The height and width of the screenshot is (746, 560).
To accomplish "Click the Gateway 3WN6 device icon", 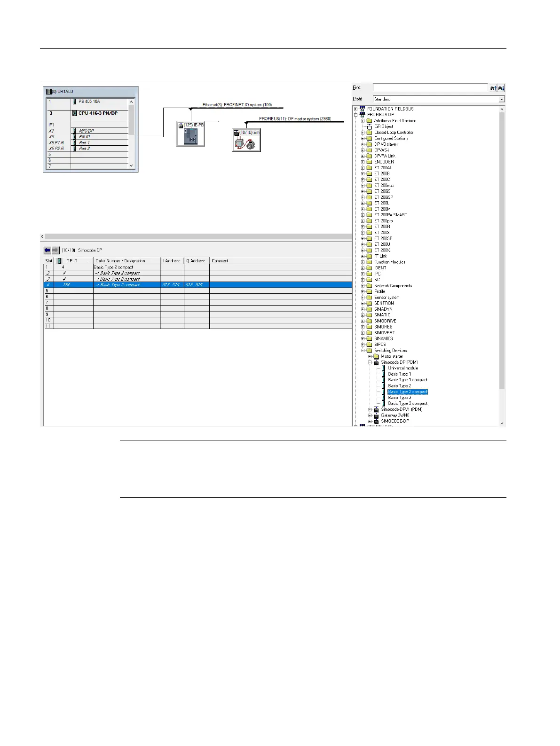I will click(376, 416).
